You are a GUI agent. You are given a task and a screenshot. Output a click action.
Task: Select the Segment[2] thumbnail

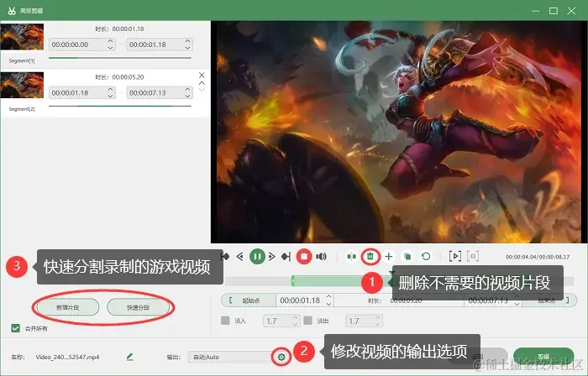click(x=22, y=85)
